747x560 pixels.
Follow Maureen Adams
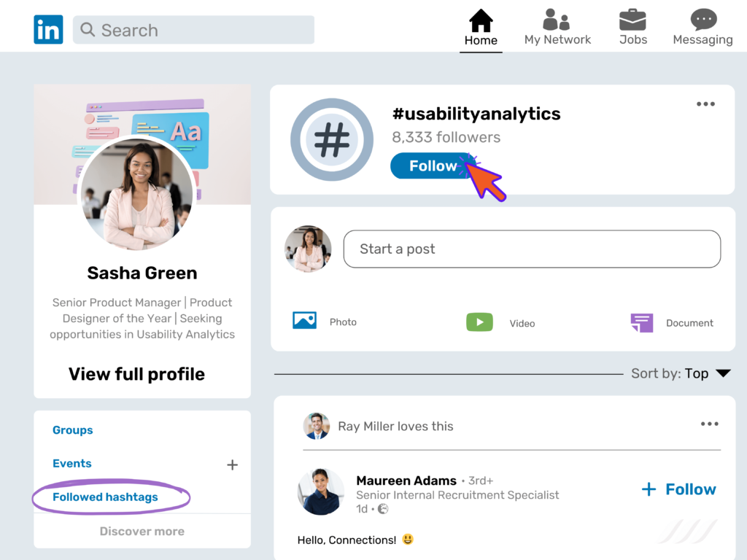[x=678, y=489]
